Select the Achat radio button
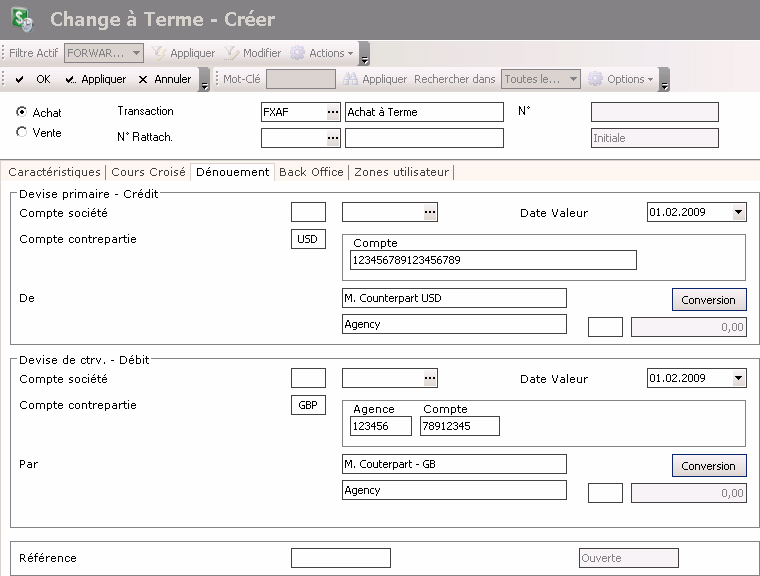Image resolution: width=760 pixels, height=576 pixels. click(22, 112)
